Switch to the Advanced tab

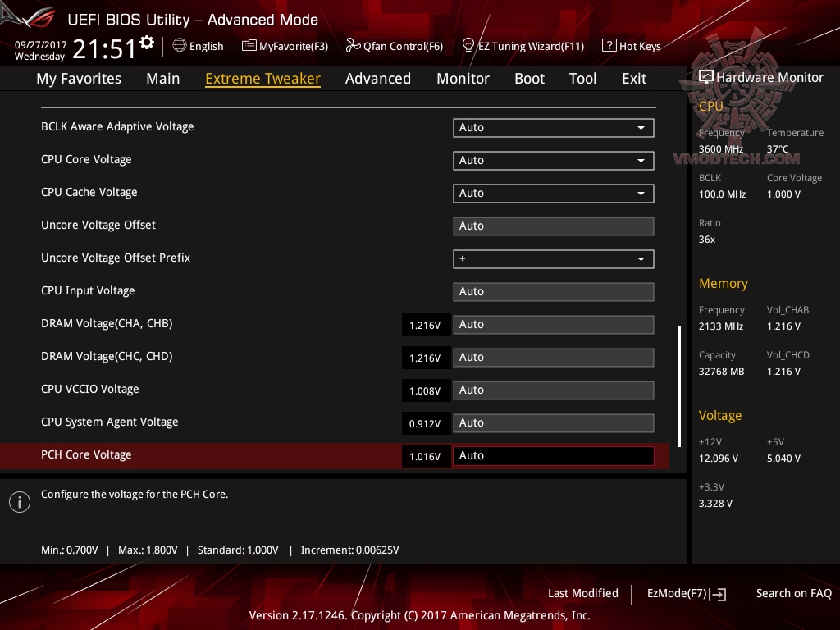coord(378,78)
